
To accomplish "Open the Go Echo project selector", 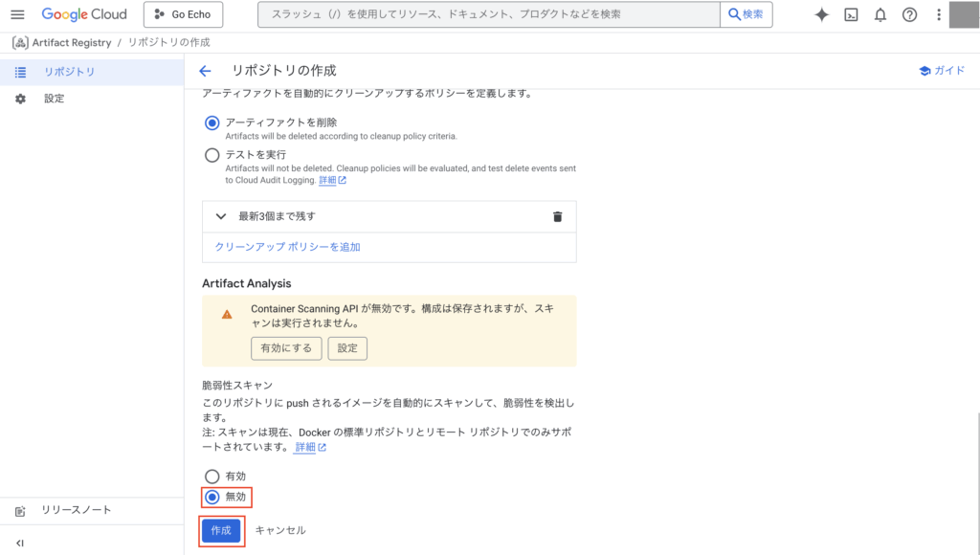I will pos(183,14).
